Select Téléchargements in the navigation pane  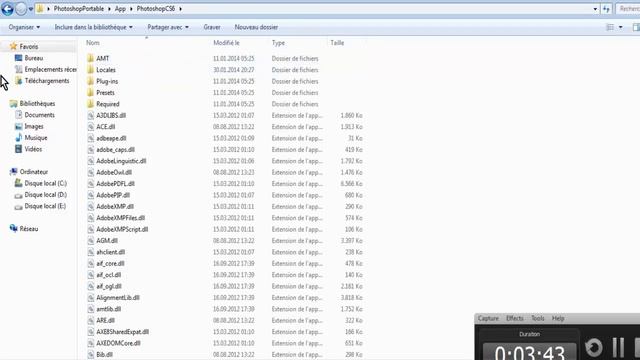[x=47, y=81]
